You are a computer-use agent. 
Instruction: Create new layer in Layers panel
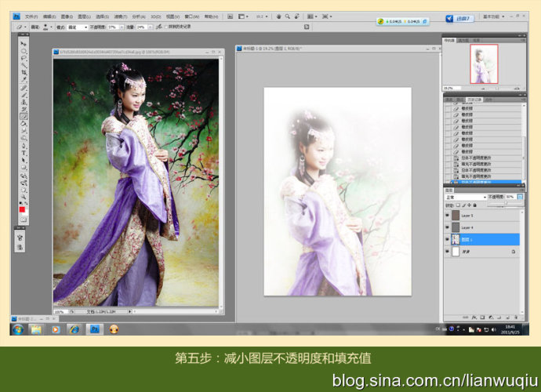[x=507, y=317]
